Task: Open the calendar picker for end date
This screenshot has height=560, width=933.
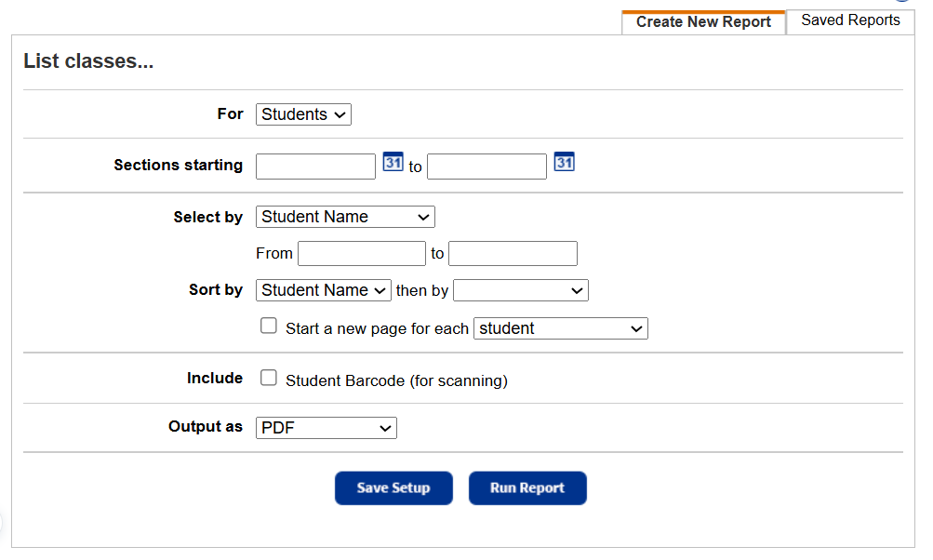Action: pos(564,161)
